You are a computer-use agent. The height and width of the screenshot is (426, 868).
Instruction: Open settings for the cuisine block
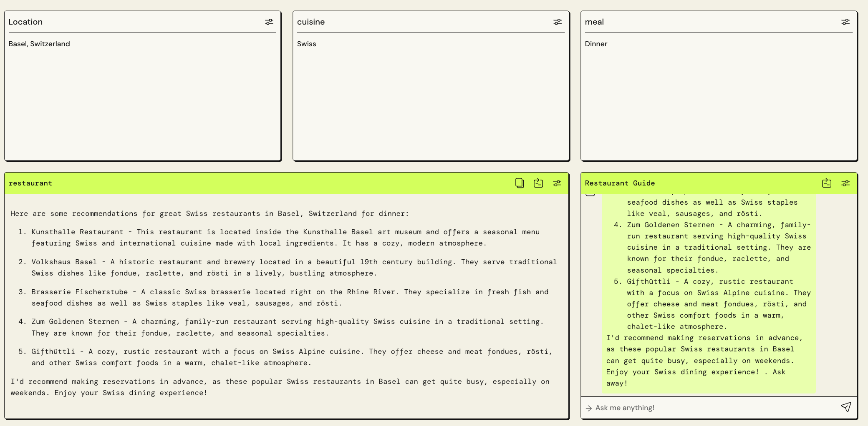[x=558, y=22]
